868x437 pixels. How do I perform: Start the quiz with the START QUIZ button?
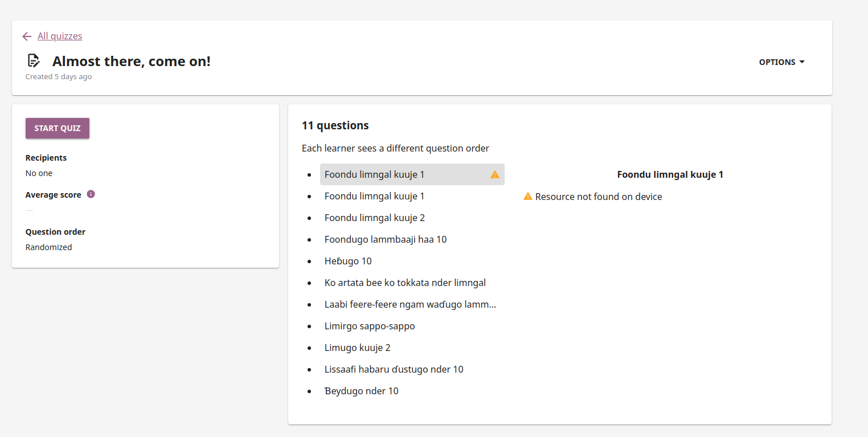(x=58, y=128)
